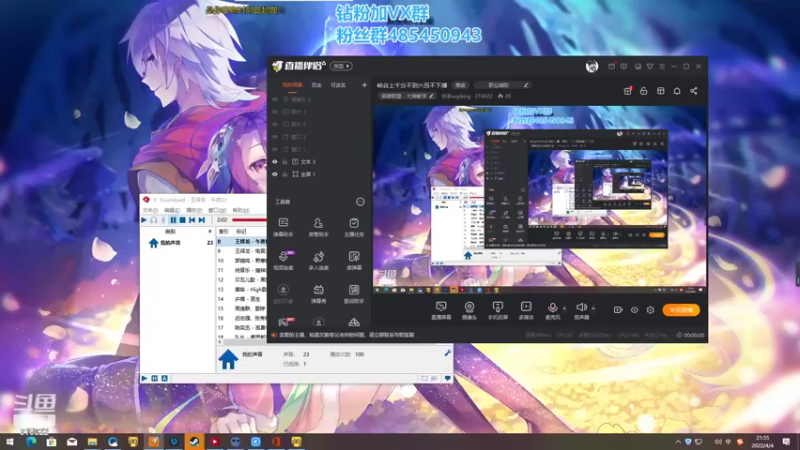Add a 多媒体 multimedia source
This screenshot has height=450, width=800.
pyautogui.click(x=526, y=310)
